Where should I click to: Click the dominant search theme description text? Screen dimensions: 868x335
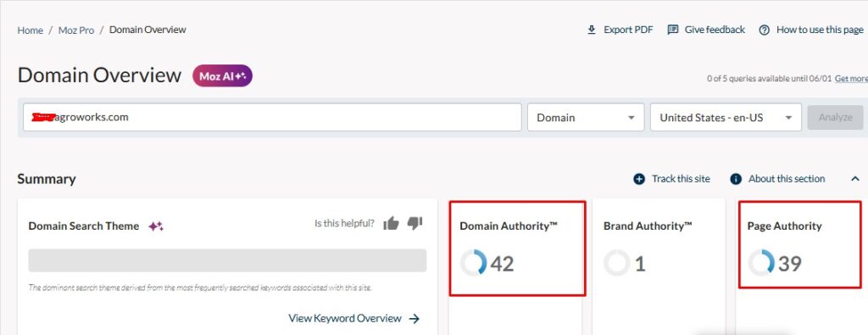[200, 288]
